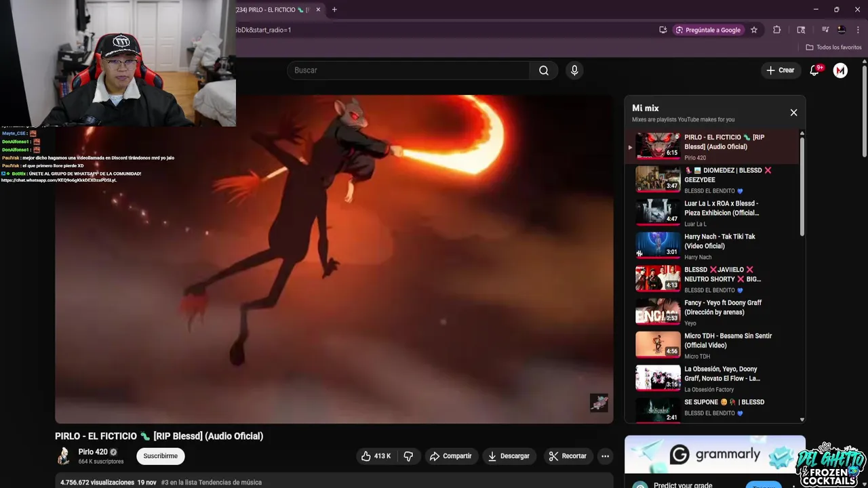
Task: Play La Obsesión, Yeyo, Doony Graff track
Action: pos(712,379)
